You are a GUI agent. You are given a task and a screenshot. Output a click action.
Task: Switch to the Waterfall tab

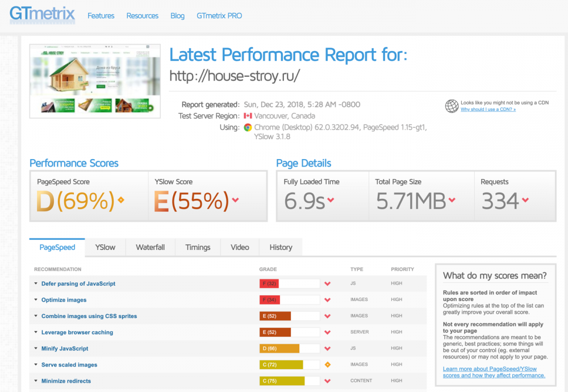click(x=151, y=248)
